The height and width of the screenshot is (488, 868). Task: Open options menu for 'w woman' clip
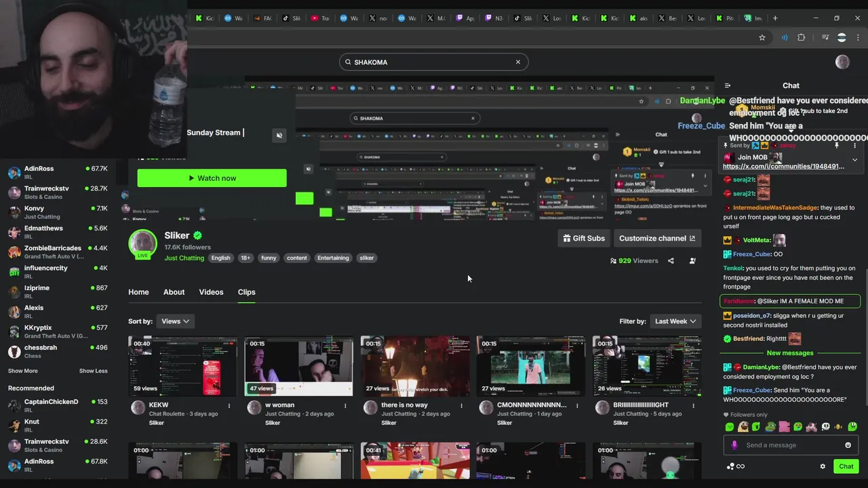pyautogui.click(x=345, y=406)
